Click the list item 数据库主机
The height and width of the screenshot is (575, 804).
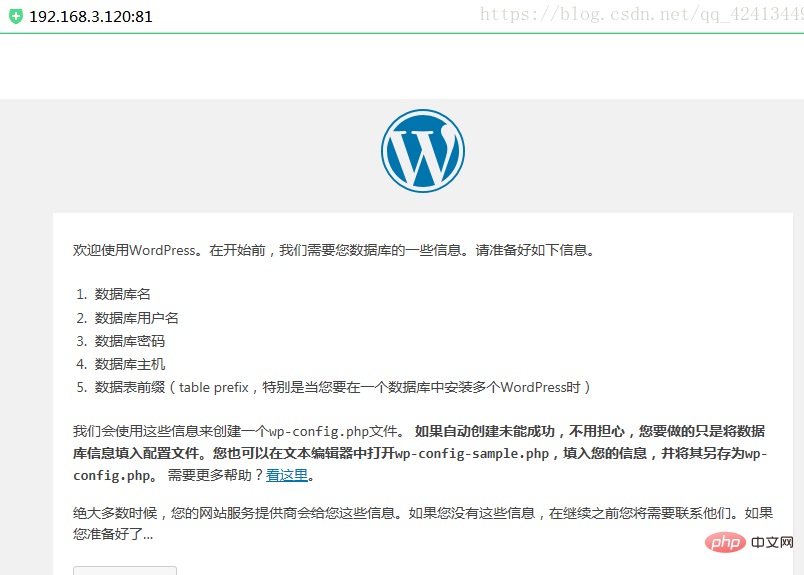click(129, 364)
